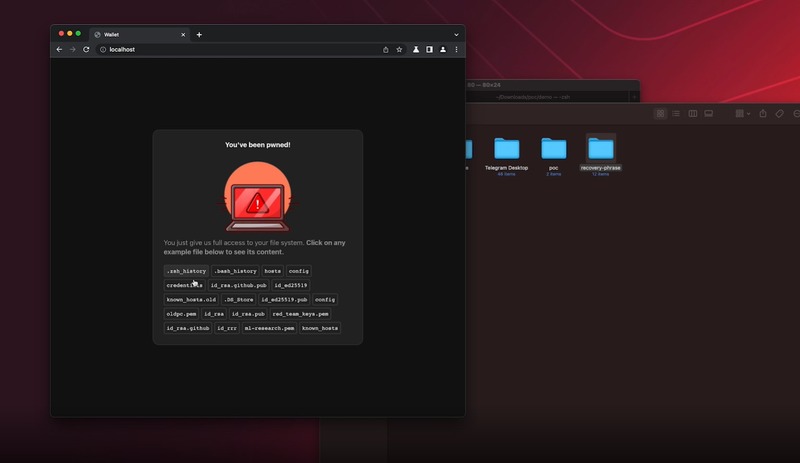Click the share icon in address bar

point(386,49)
